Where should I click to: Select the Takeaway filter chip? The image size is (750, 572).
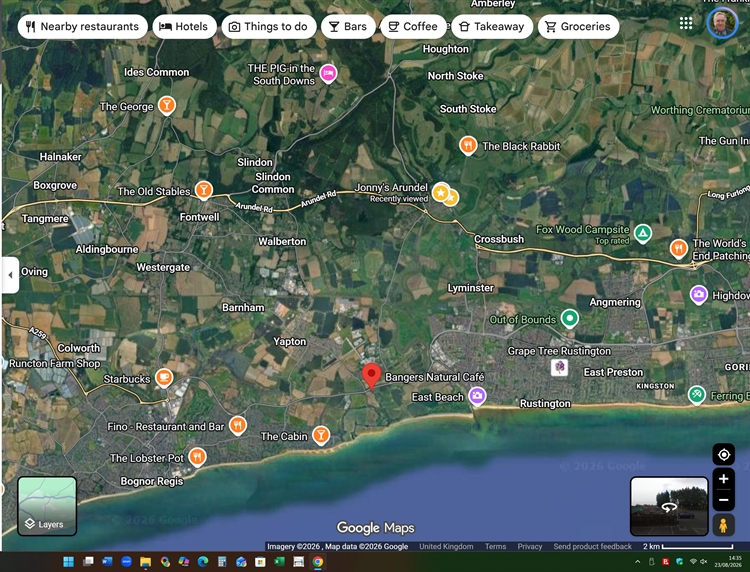[492, 26]
